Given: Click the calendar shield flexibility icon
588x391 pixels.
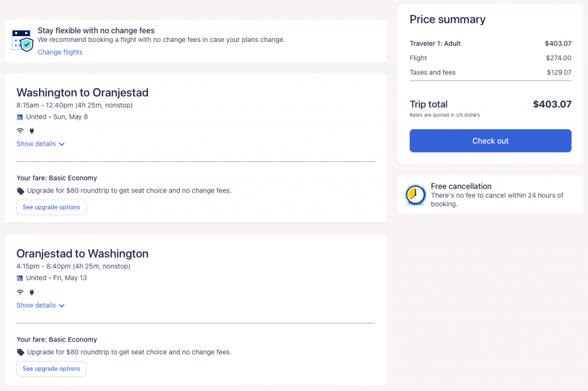Looking at the screenshot, I should tap(23, 41).
